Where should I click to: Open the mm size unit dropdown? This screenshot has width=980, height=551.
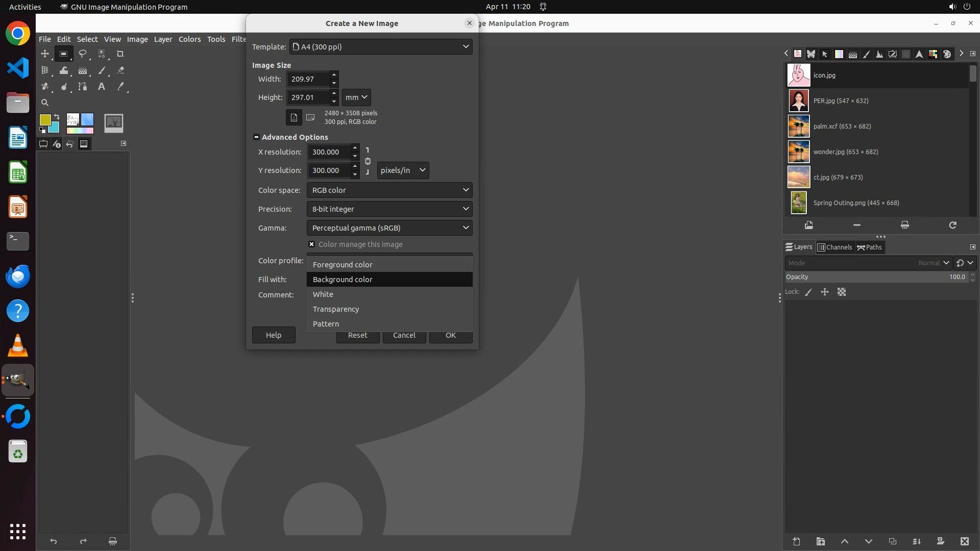pyautogui.click(x=356, y=97)
